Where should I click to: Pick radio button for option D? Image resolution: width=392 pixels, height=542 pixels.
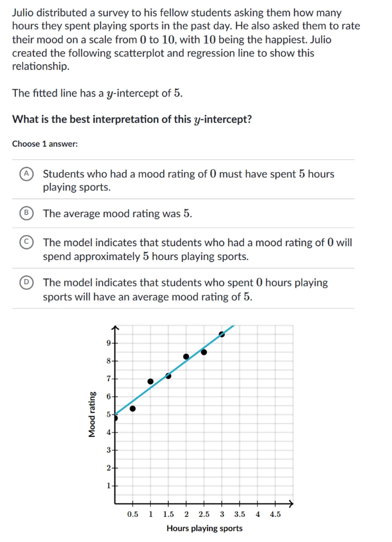[x=27, y=283]
